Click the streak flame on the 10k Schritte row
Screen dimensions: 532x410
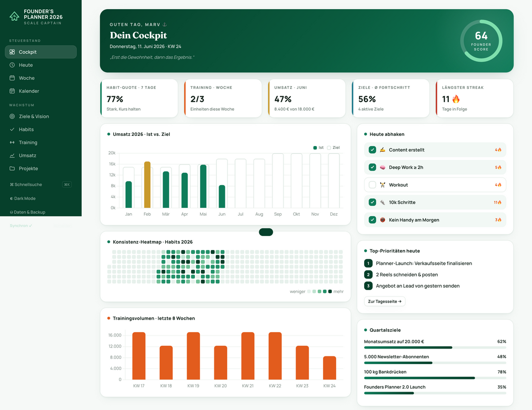tap(500, 203)
